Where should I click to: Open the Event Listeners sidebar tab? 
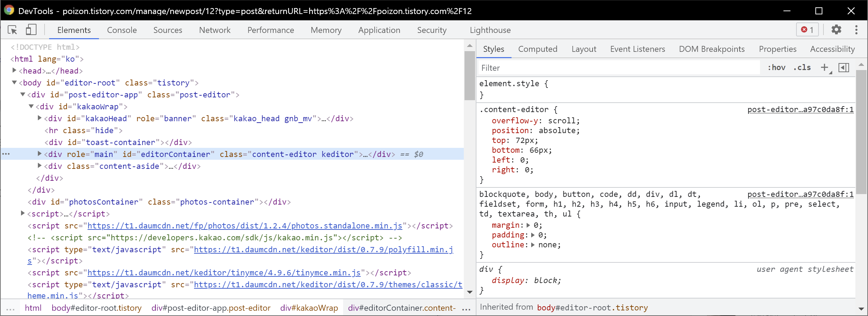[637, 49]
